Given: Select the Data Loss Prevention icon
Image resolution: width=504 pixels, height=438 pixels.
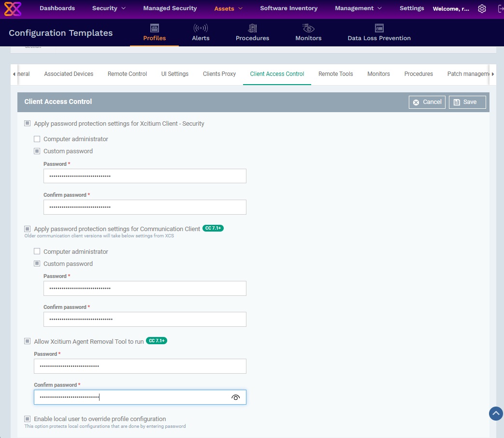Looking at the screenshot, I should point(379,29).
